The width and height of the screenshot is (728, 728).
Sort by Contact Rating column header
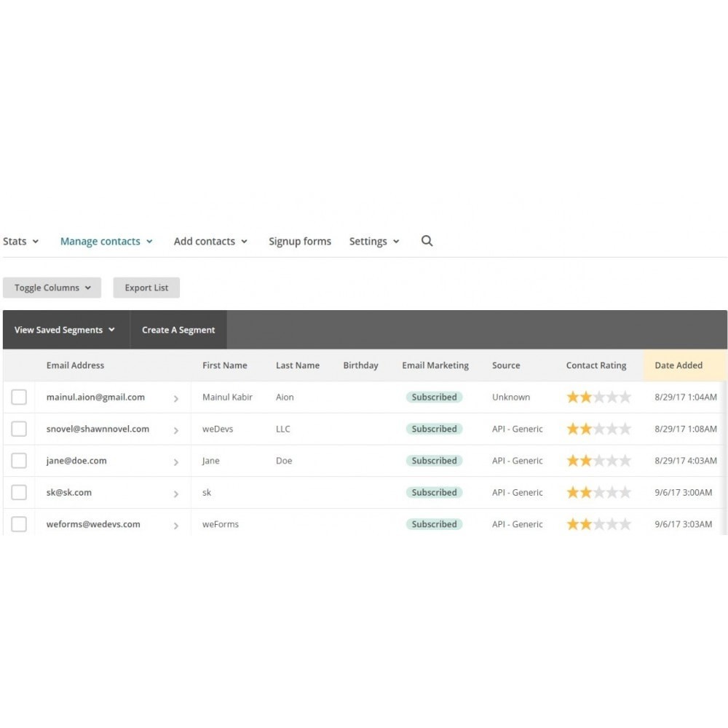click(596, 365)
